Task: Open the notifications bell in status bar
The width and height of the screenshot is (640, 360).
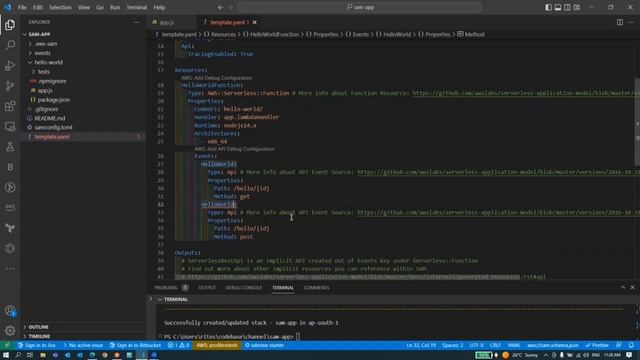Action: [x=631, y=345]
